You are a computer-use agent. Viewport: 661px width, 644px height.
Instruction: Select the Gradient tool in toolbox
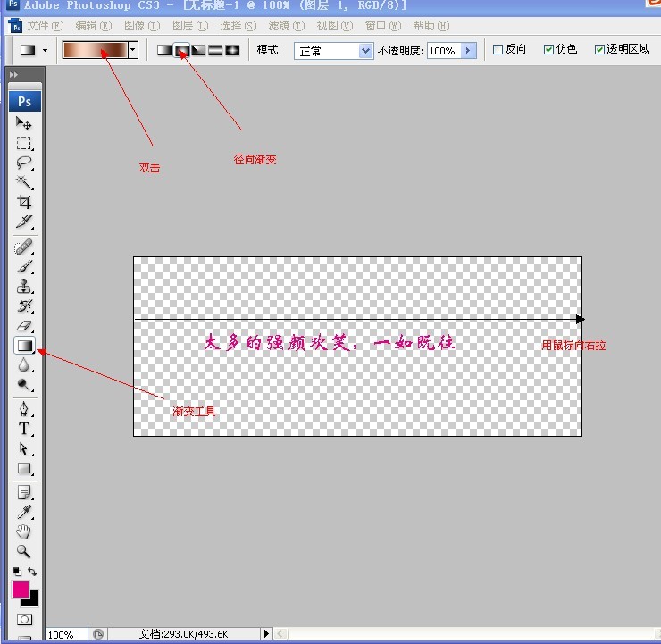[x=24, y=346]
